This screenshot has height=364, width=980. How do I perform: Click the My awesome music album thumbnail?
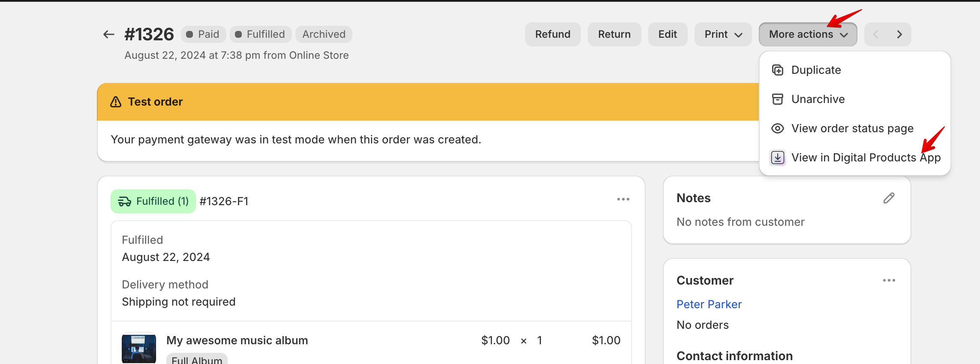click(x=138, y=349)
